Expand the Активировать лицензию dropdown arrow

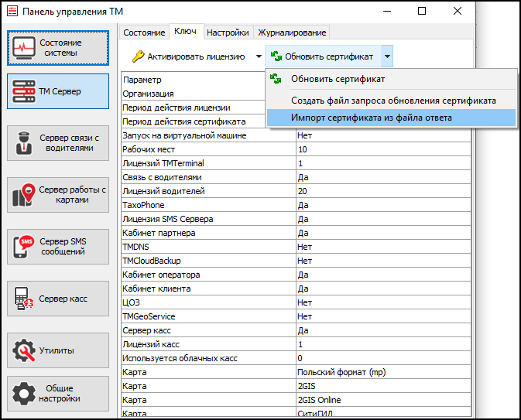coord(259,56)
